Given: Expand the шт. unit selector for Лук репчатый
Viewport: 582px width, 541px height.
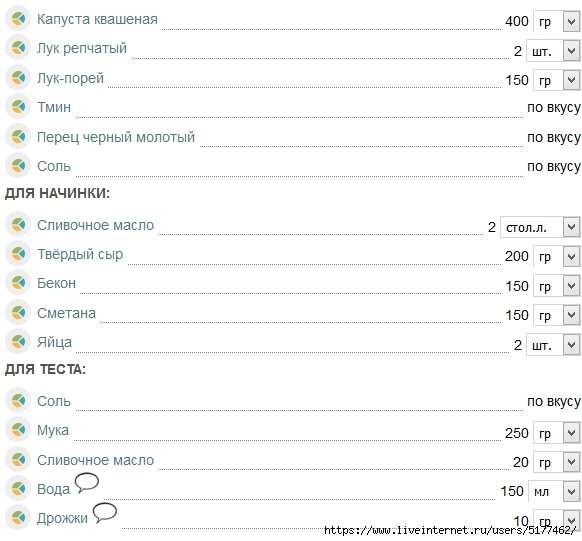Looking at the screenshot, I should pos(553,51).
